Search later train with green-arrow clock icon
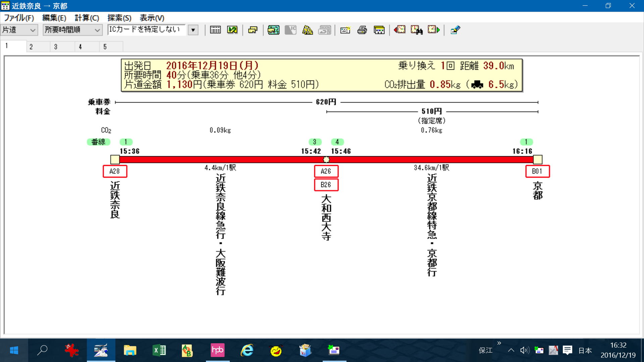The image size is (644, 362). click(434, 30)
